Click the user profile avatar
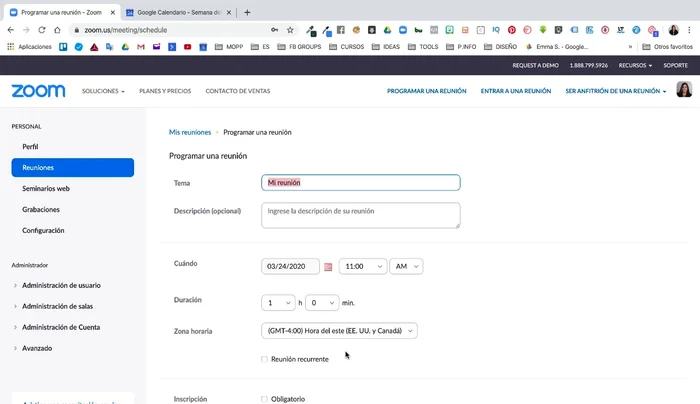The height and width of the screenshot is (404, 700). pos(684,90)
